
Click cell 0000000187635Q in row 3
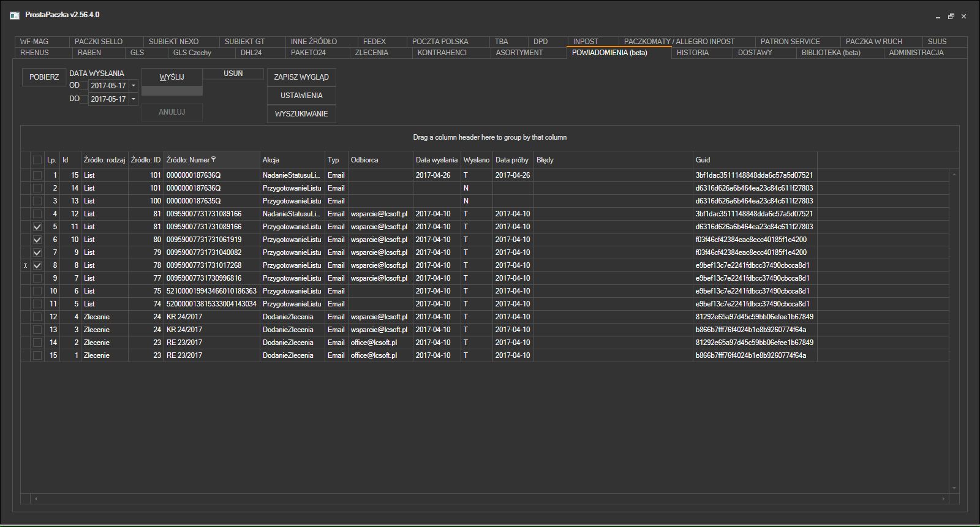212,201
